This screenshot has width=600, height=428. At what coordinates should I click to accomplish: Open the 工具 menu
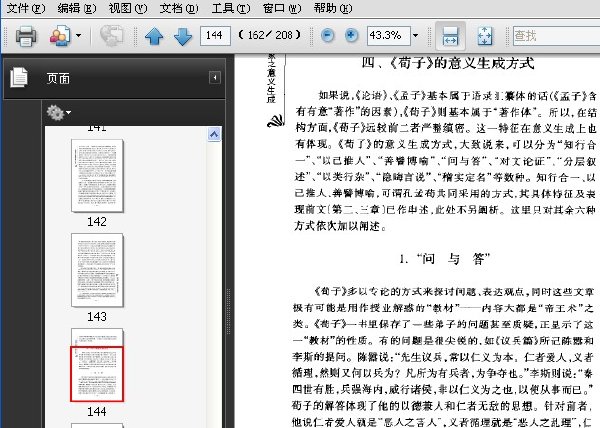pyautogui.click(x=231, y=8)
